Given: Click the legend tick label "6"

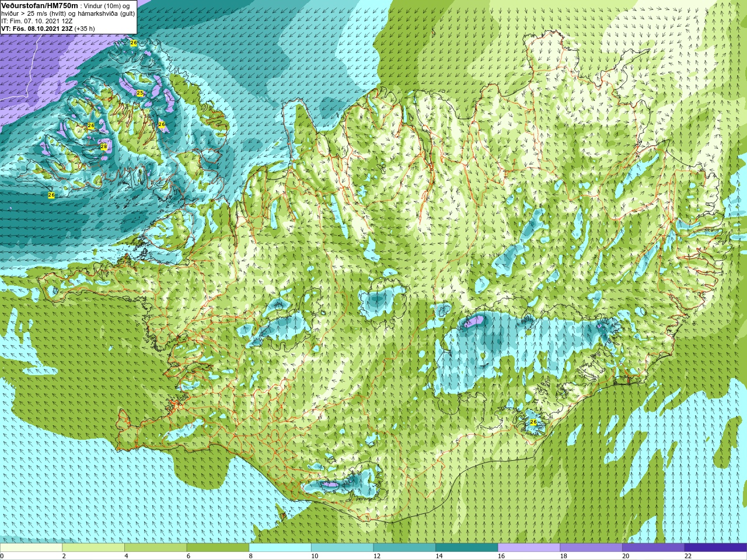Looking at the screenshot, I should click(189, 556).
